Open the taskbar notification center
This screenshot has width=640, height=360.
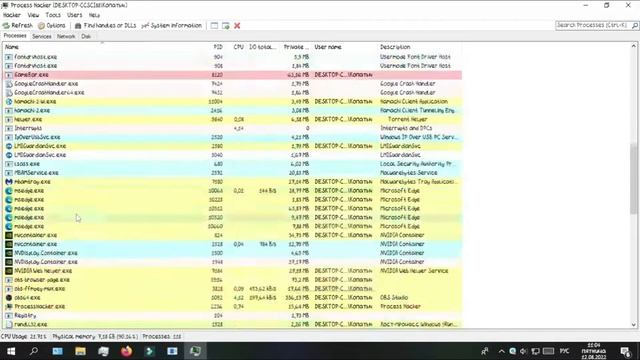tap(625, 351)
